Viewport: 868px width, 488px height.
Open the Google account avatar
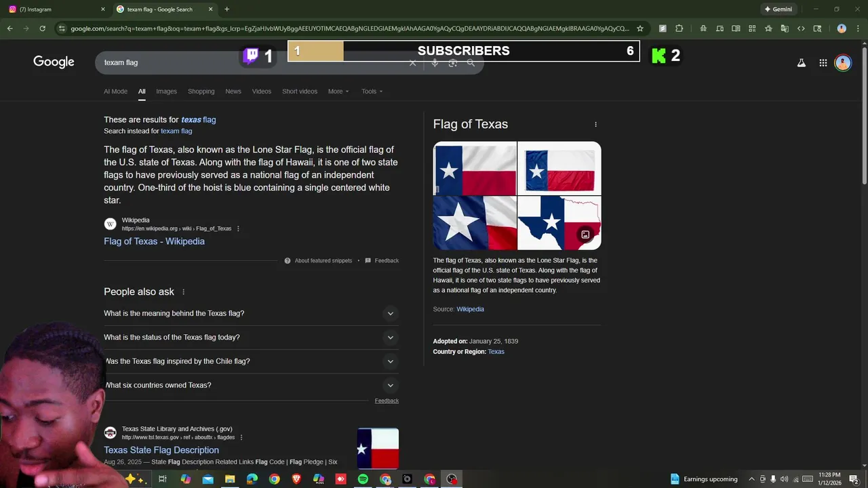tap(843, 62)
